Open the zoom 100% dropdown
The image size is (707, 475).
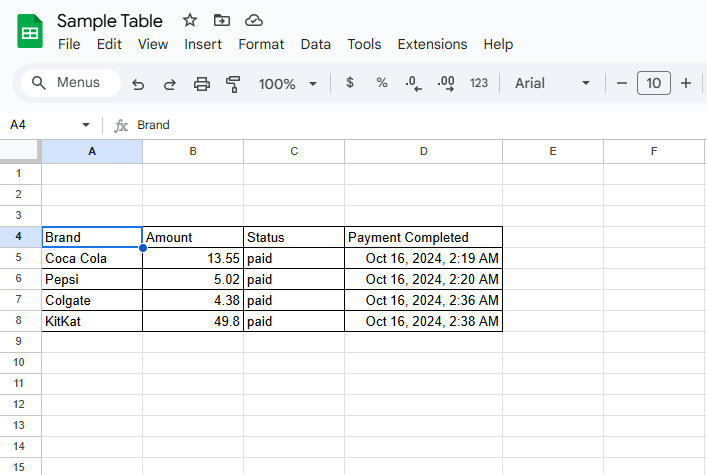click(x=288, y=83)
